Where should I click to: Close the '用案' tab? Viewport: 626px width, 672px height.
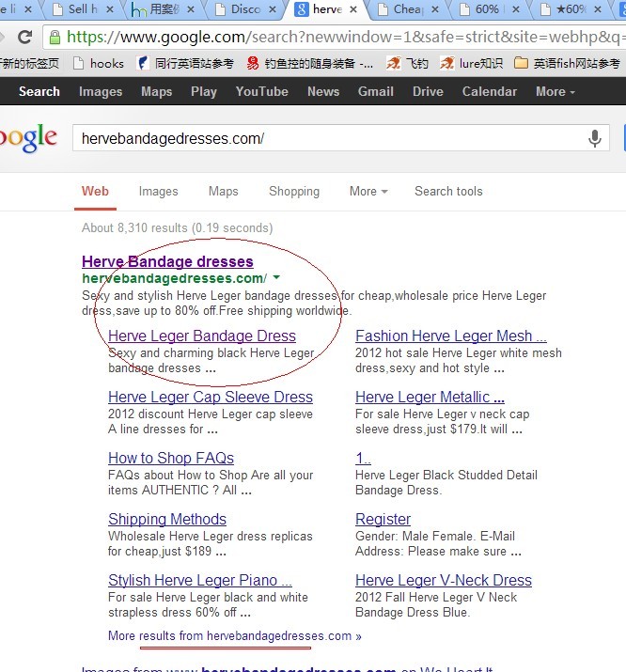(x=191, y=9)
